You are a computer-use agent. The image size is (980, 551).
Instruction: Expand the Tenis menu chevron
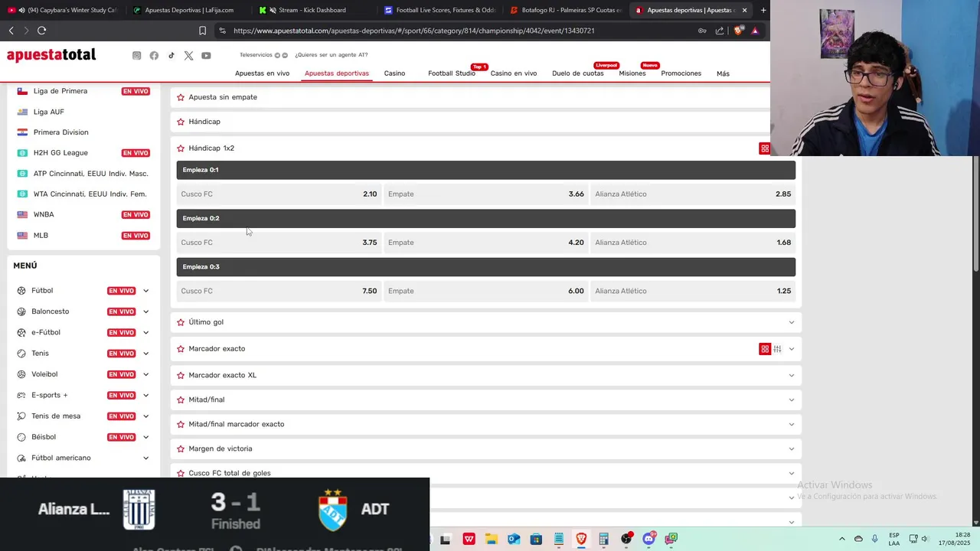(x=145, y=354)
